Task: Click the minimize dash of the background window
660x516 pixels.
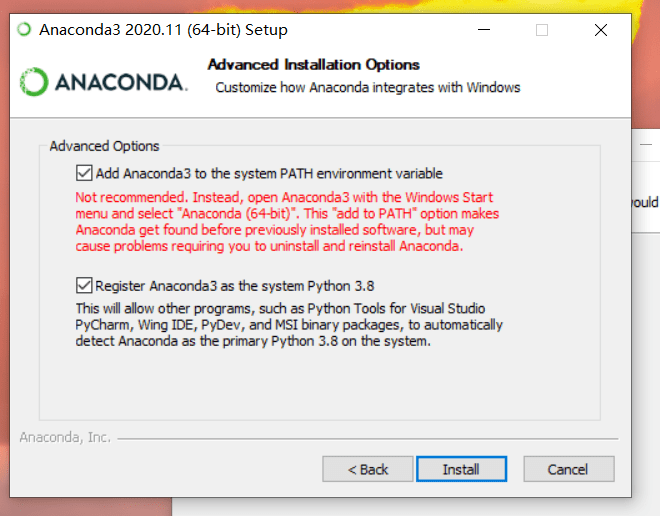Action: point(646,144)
